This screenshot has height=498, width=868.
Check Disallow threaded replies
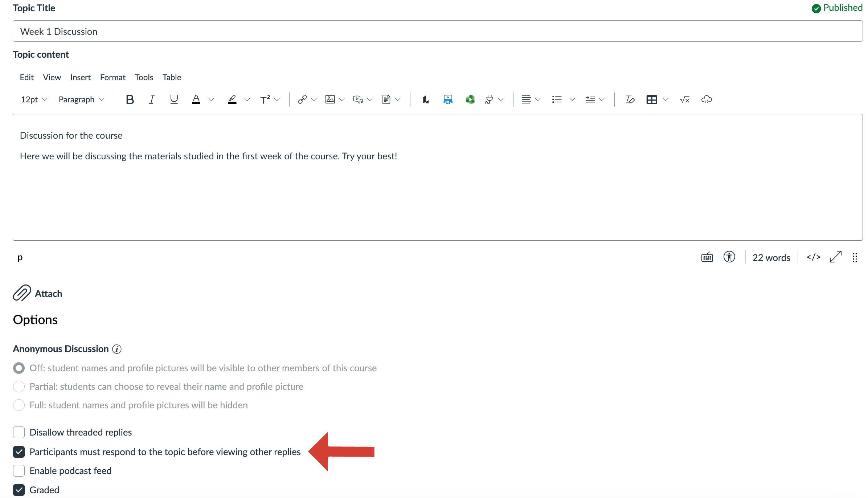click(x=19, y=432)
